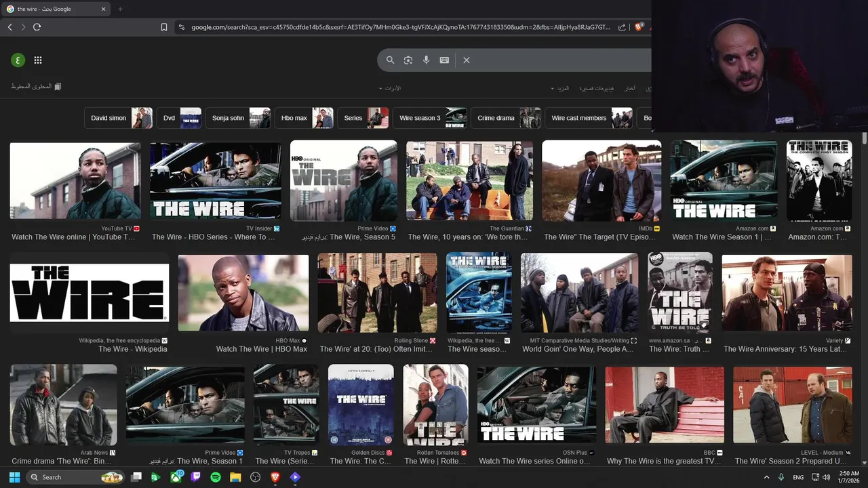Open the Rotten Tomatoes 'The Wire' image

point(435,405)
